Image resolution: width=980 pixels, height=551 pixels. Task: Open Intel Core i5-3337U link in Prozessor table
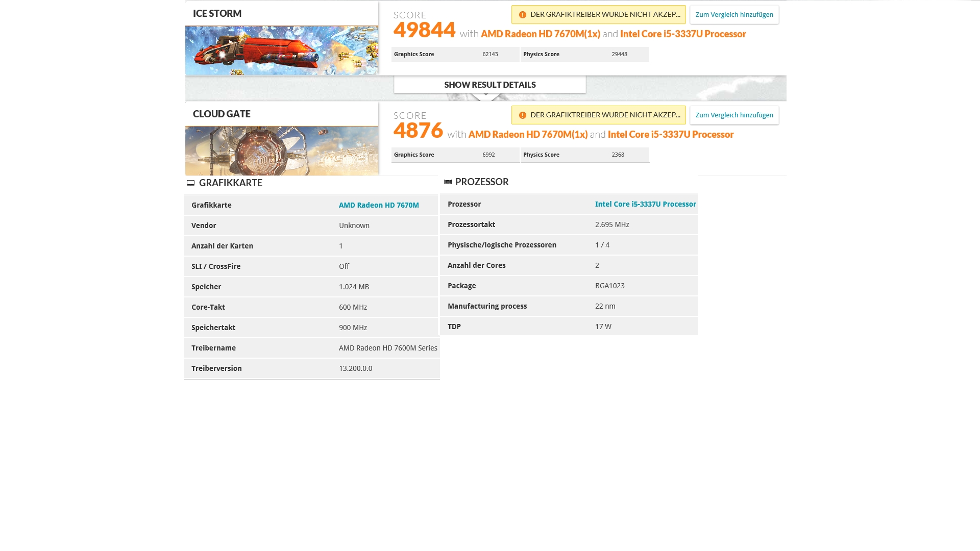(x=645, y=204)
